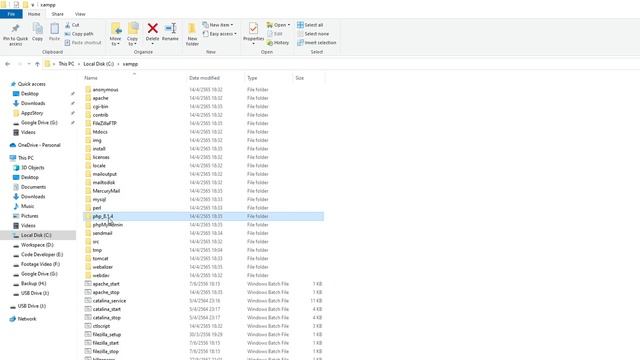Click Copy path in the ribbon
The height and width of the screenshot is (360, 640).
coord(79,34)
